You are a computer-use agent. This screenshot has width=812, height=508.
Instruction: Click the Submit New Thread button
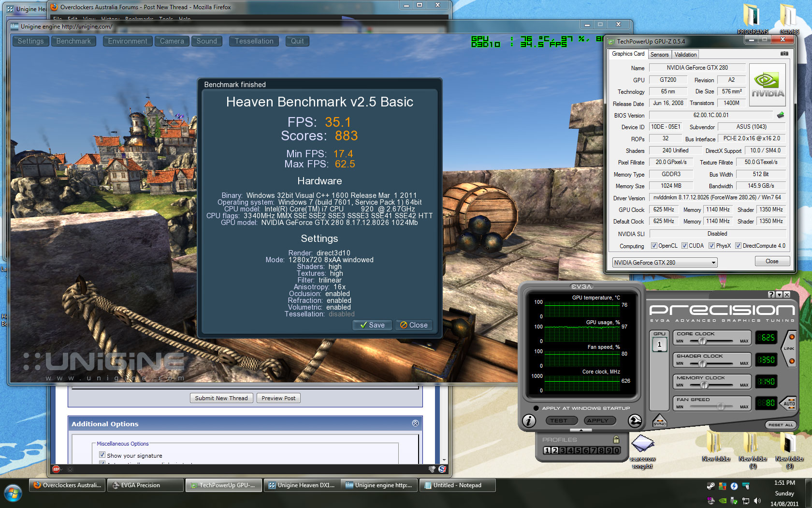pyautogui.click(x=221, y=398)
